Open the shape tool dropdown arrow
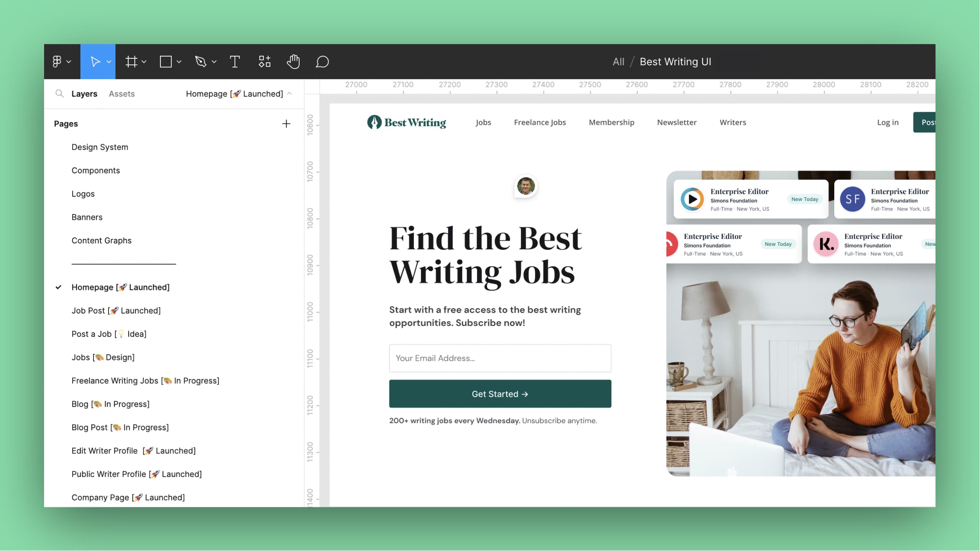Viewport: 980px width, 551px height. (x=178, y=62)
